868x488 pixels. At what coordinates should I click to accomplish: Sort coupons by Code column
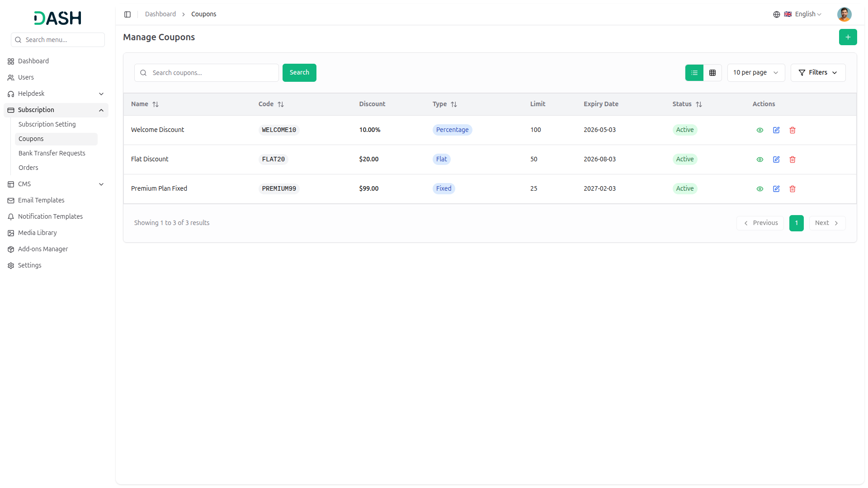click(x=271, y=104)
